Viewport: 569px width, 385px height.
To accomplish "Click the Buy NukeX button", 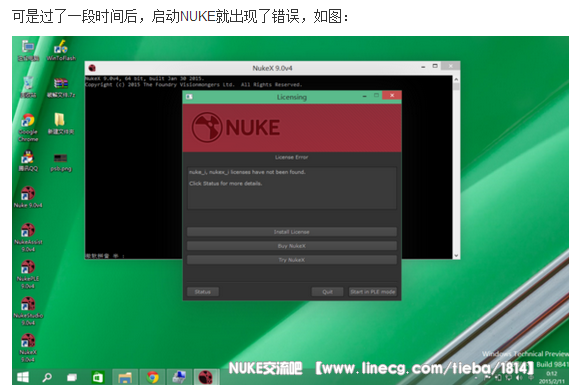I will click(x=292, y=246).
